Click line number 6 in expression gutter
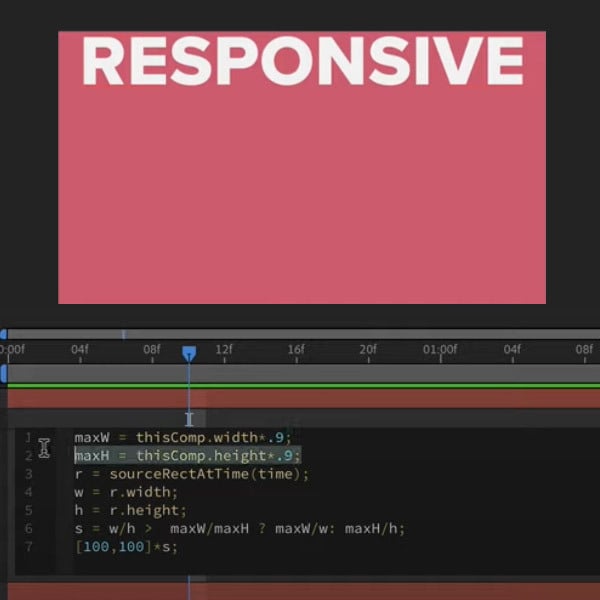The width and height of the screenshot is (600, 600). tap(28, 528)
